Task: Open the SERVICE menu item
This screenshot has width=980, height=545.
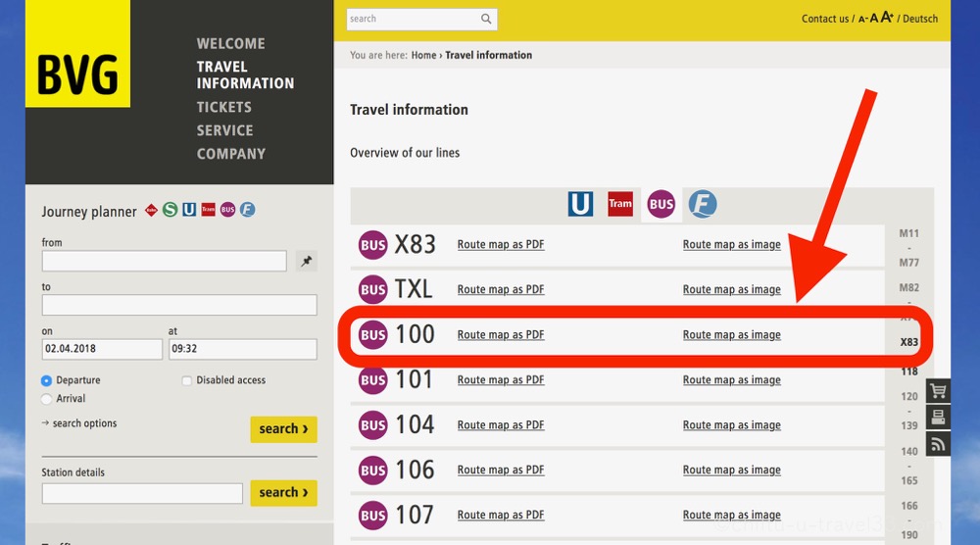Action: point(225,130)
